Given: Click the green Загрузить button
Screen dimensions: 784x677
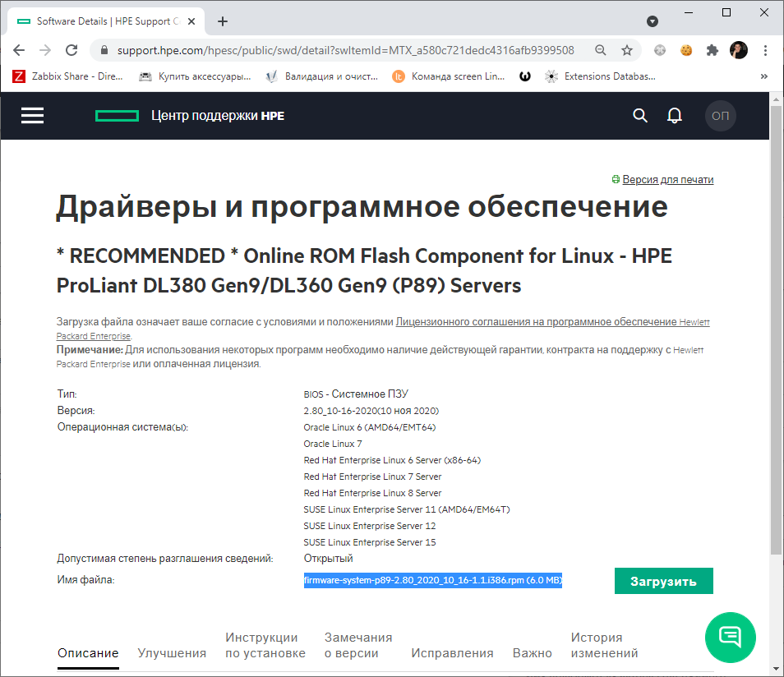Looking at the screenshot, I should tap(663, 581).
